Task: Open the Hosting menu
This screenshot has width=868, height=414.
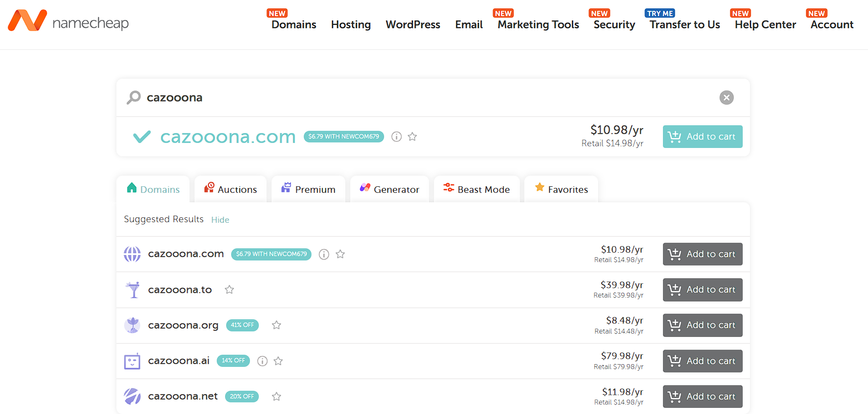Action: (x=351, y=24)
